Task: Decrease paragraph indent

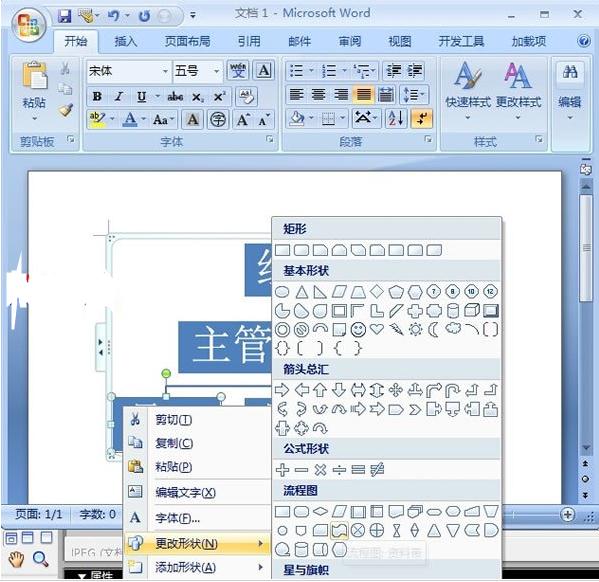Action: [x=394, y=71]
